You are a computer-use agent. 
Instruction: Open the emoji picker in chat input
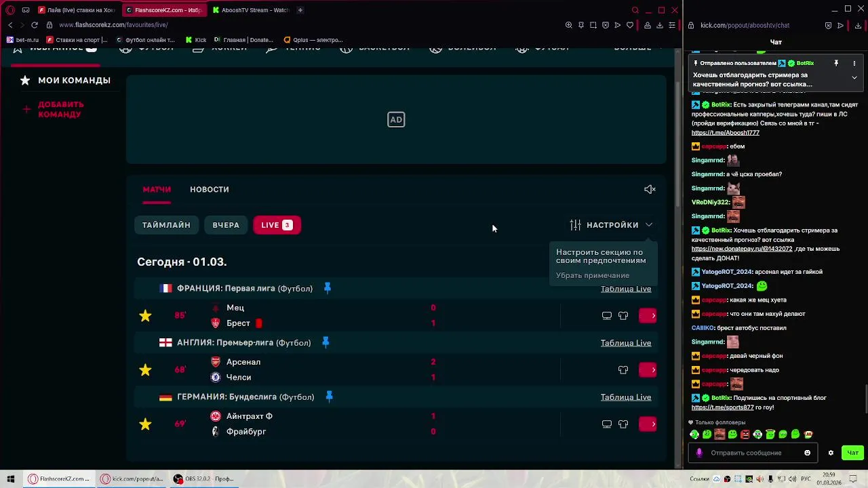[807, 453]
